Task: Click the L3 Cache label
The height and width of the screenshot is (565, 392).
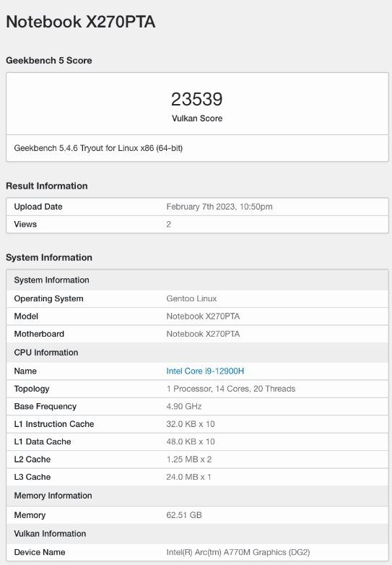Action: tap(32, 477)
